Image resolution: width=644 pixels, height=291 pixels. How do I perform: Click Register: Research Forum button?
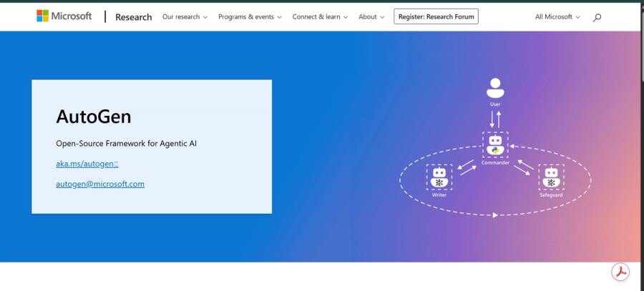click(x=436, y=17)
